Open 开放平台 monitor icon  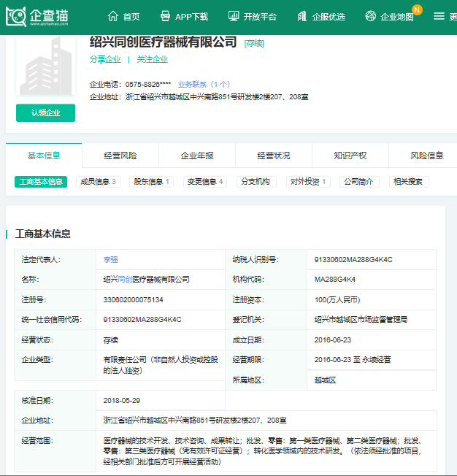pos(234,16)
